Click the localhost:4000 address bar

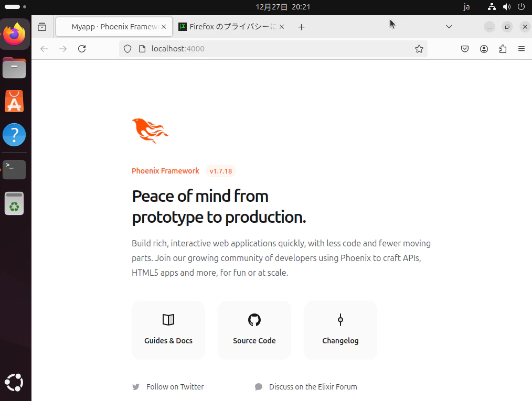pos(273,49)
